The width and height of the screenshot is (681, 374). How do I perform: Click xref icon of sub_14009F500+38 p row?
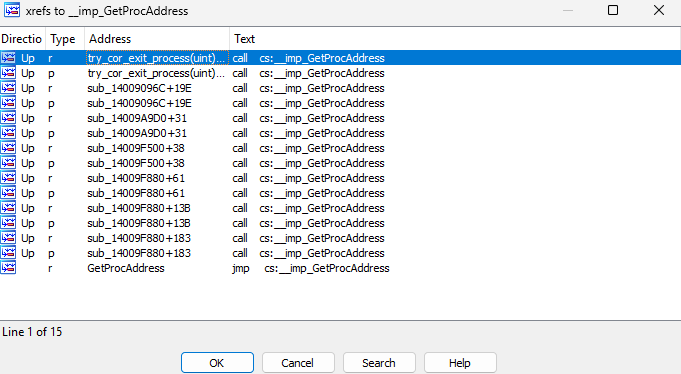pyautogui.click(x=8, y=163)
